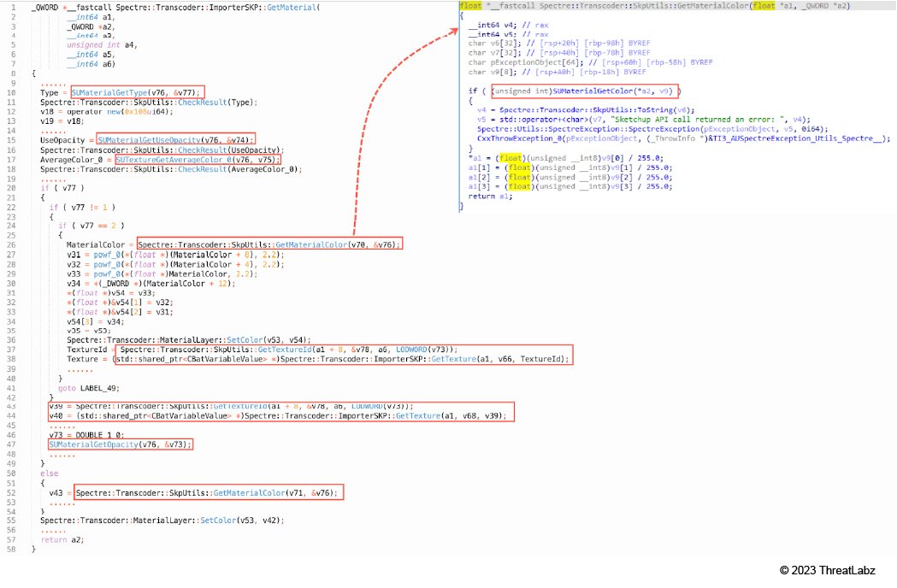
Task: Select the SUMaterialGetUseOpacity function call
Action: tap(176, 140)
